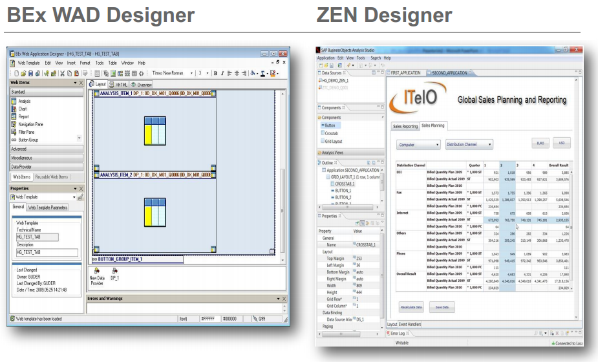Expand the Advanced web items section

(x=19, y=149)
